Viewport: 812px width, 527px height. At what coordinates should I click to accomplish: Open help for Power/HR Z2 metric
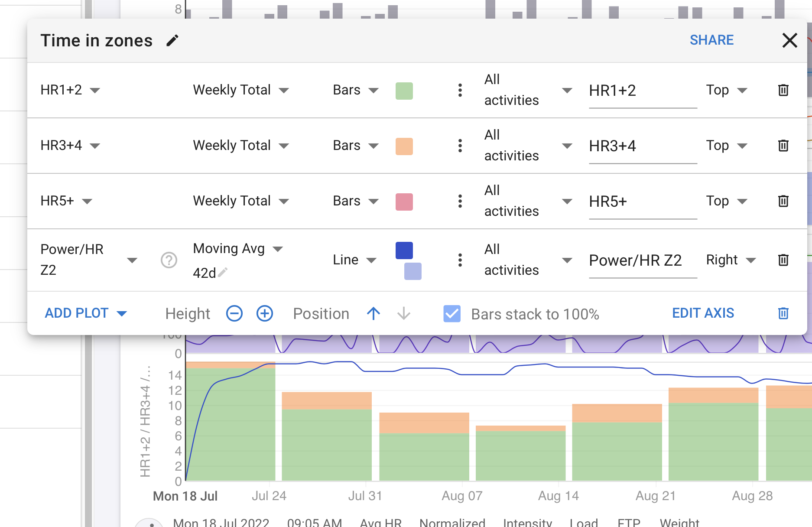[169, 260]
